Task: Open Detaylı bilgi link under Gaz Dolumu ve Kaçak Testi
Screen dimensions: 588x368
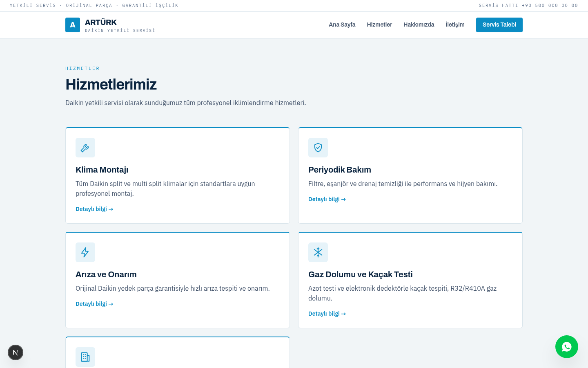Action: point(327,314)
